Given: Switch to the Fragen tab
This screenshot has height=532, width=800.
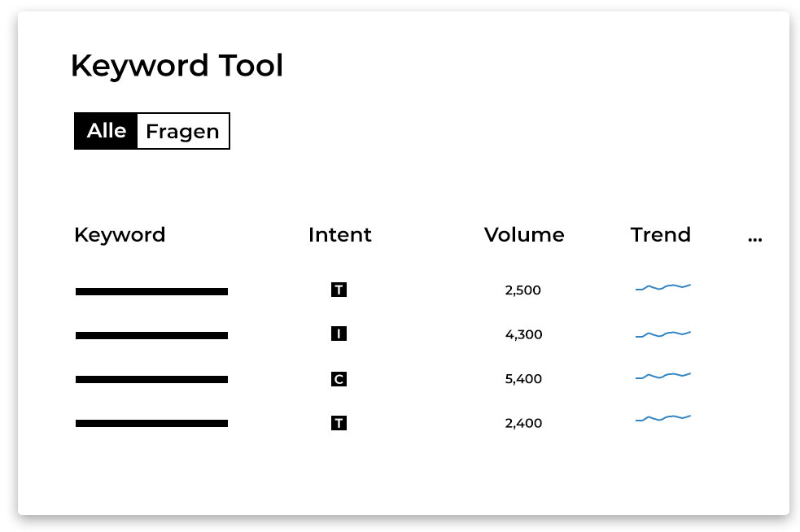Looking at the screenshot, I should point(183,131).
